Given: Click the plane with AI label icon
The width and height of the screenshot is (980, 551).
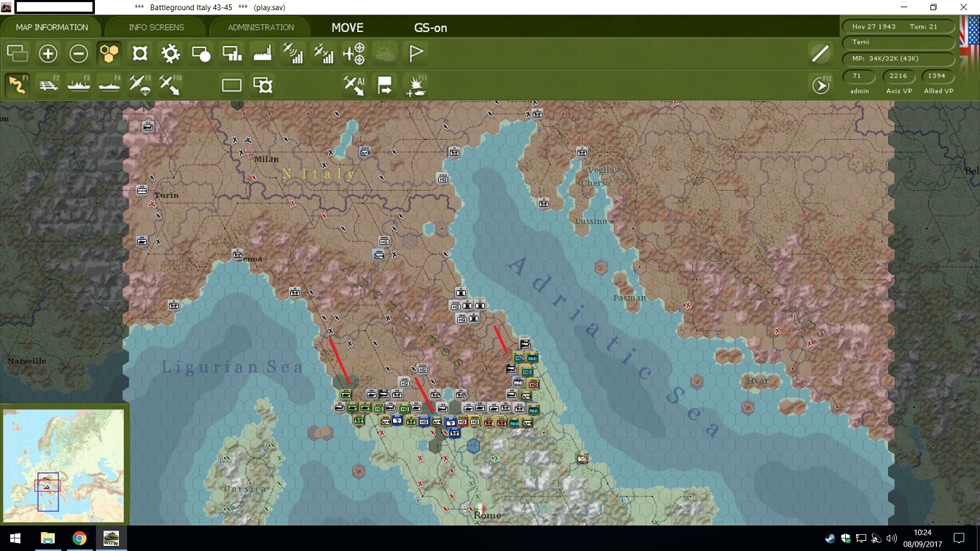Looking at the screenshot, I should tap(354, 85).
